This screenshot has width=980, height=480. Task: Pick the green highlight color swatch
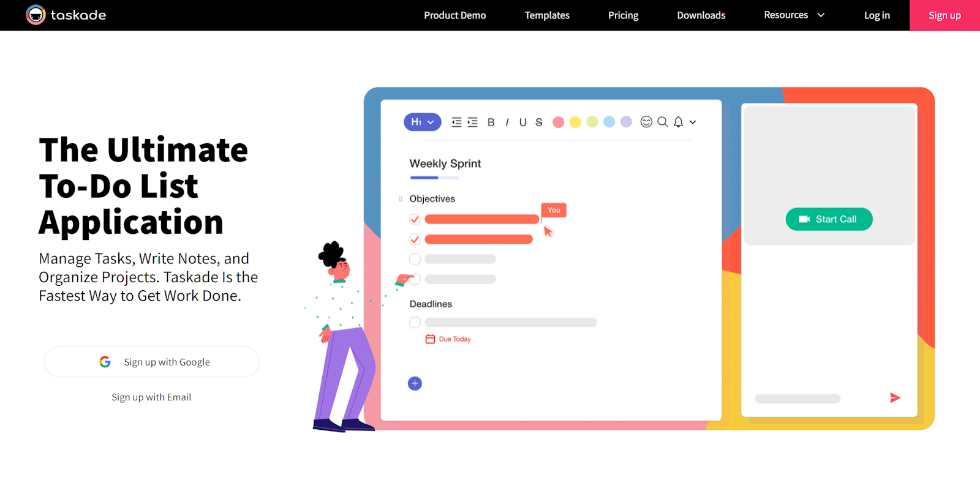click(592, 122)
